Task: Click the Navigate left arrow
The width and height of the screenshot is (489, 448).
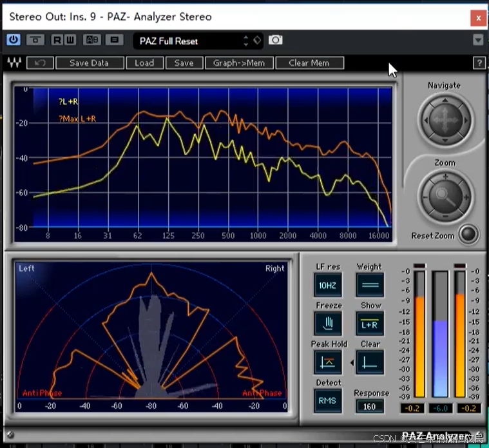Action: [426, 120]
